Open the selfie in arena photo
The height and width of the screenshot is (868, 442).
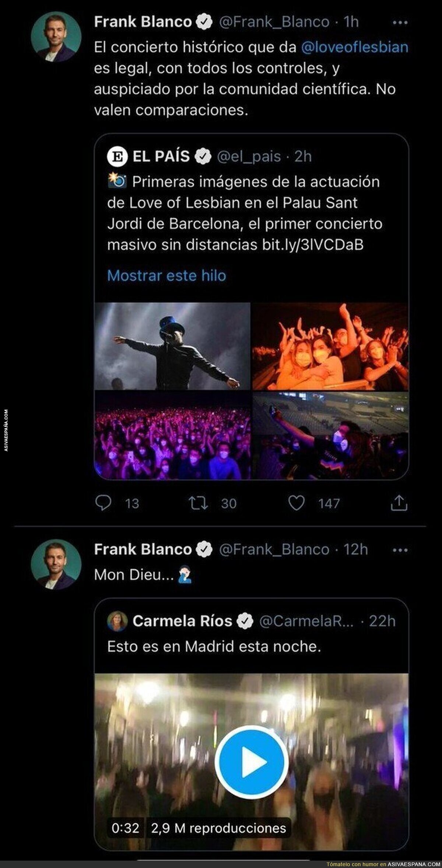tap(330, 435)
